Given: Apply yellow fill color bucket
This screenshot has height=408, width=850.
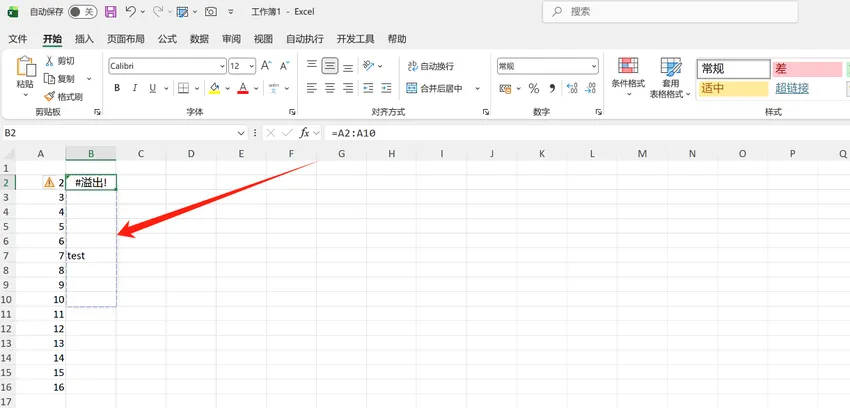Looking at the screenshot, I should coord(215,88).
